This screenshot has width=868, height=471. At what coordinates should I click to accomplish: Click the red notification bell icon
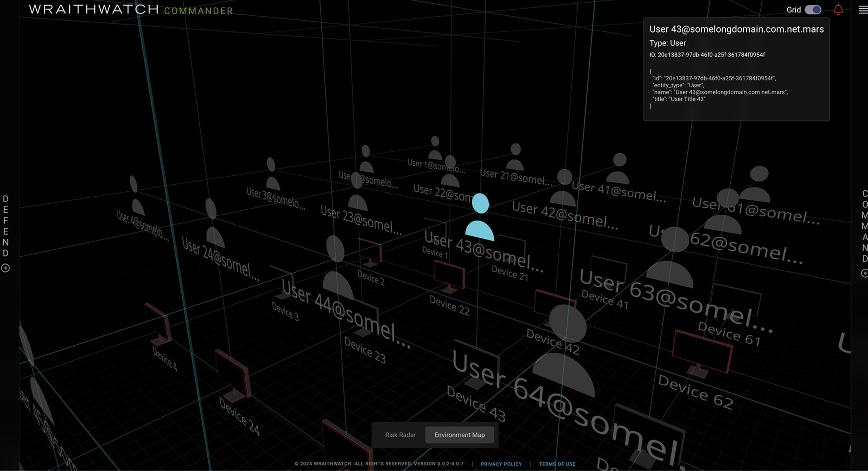(838, 10)
